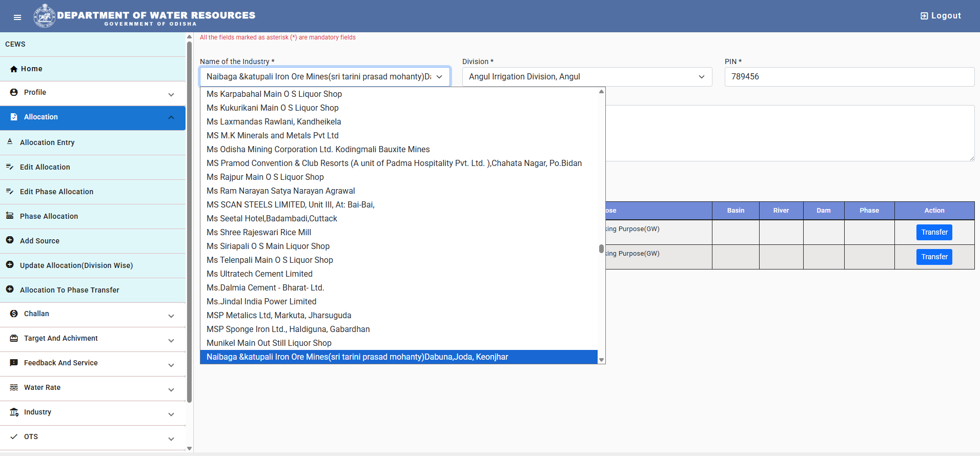980x456 pixels.
Task: Select MS Pramod Convention & Club Resorts option
Action: point(399,163)
